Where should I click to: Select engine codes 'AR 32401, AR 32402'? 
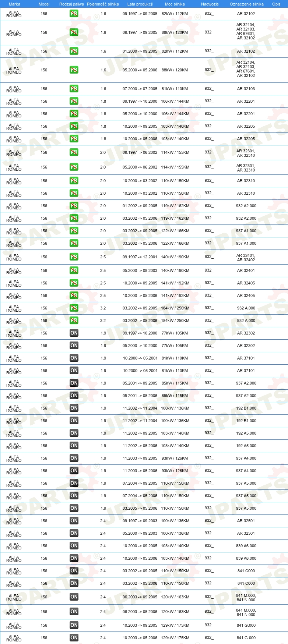[x=246, y=258]
